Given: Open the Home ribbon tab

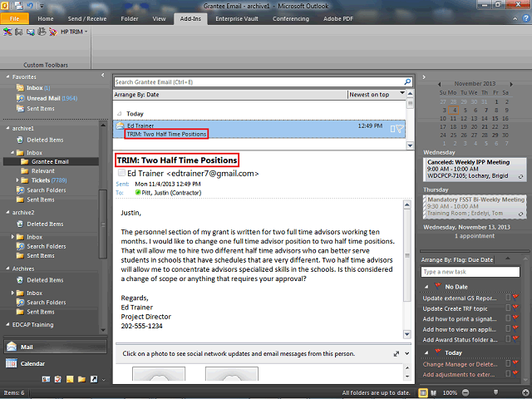Looking at the screenshot, I should tap(46, 18).
